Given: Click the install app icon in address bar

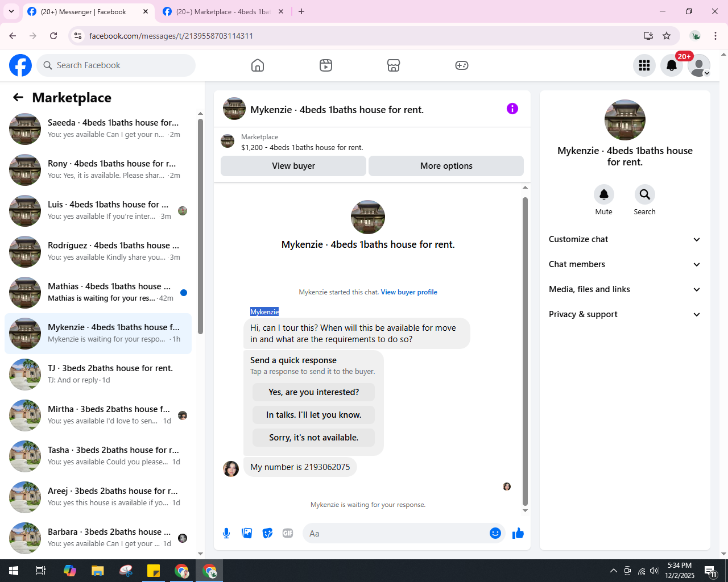Looking at the screenshot, I should click(648, 36).
